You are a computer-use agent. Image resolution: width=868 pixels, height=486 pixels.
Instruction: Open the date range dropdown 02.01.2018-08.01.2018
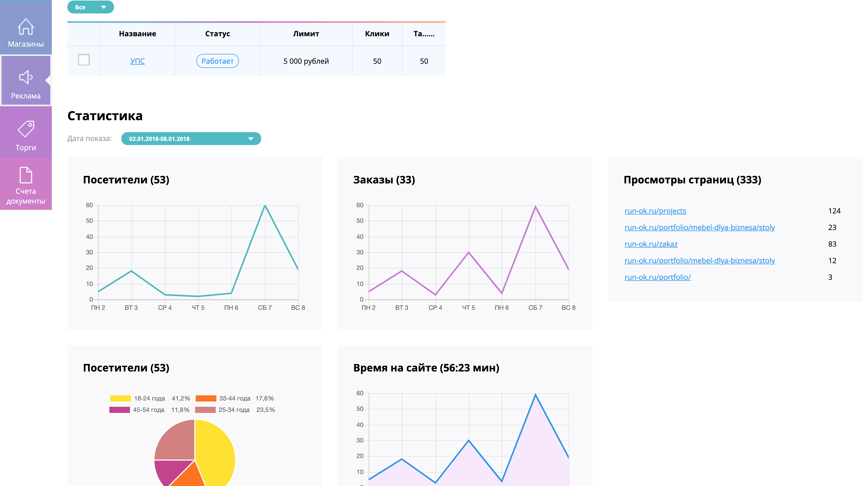tap(191, 139)
